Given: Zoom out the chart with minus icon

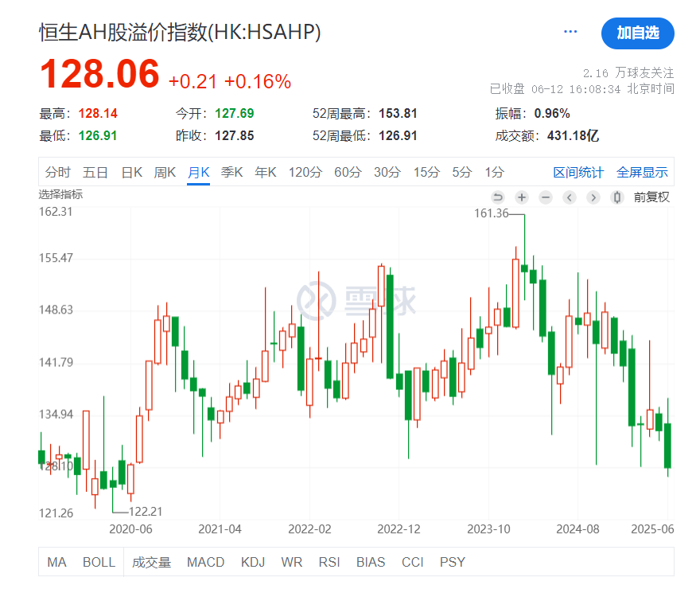Looking at the screenshot, I should [546, 197].
